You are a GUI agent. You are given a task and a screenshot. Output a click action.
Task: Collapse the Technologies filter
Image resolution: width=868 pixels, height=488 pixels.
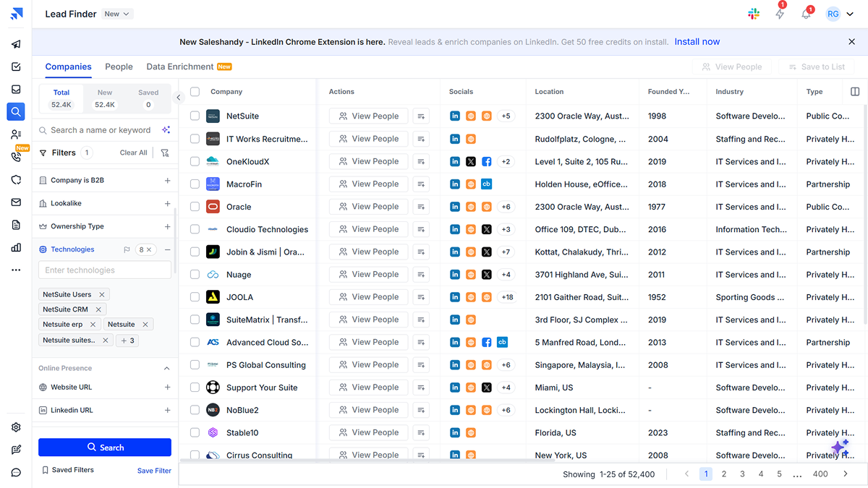[x=167, y=249]
